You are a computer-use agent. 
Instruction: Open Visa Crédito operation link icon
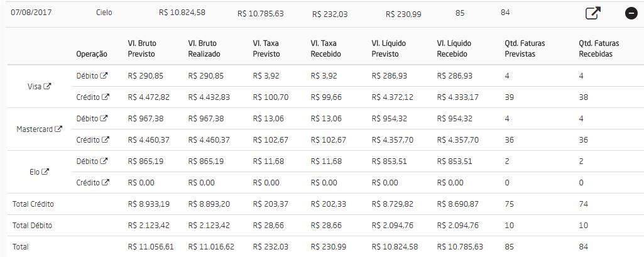click(x=106, y=97)
